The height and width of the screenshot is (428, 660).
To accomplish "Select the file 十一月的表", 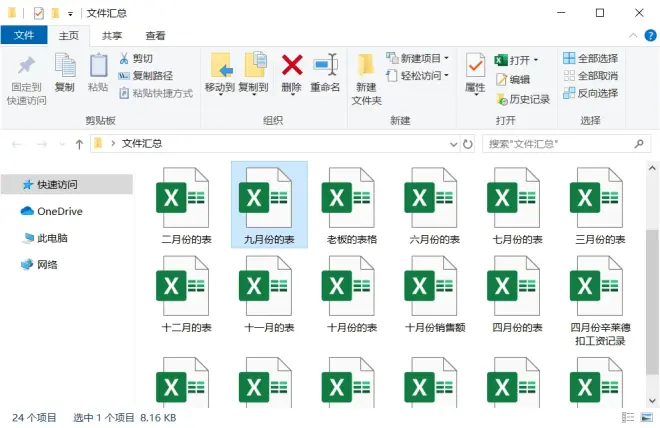I will point(269,294).
